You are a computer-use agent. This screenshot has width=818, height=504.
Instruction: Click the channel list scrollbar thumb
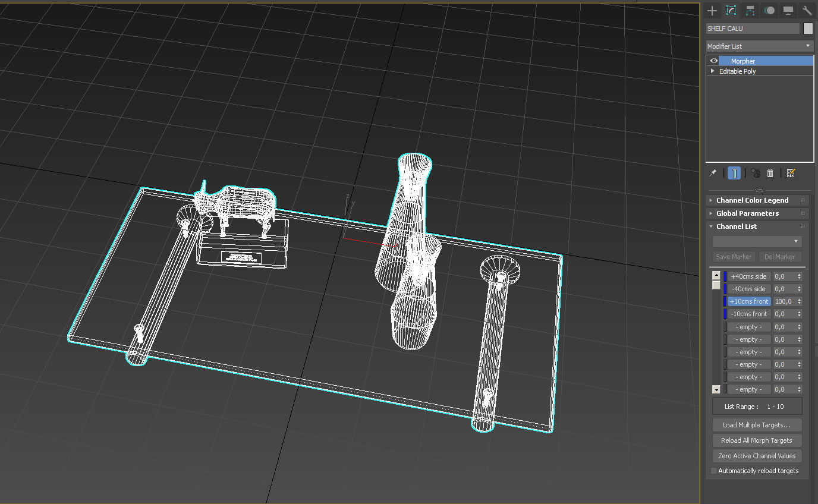716,285
